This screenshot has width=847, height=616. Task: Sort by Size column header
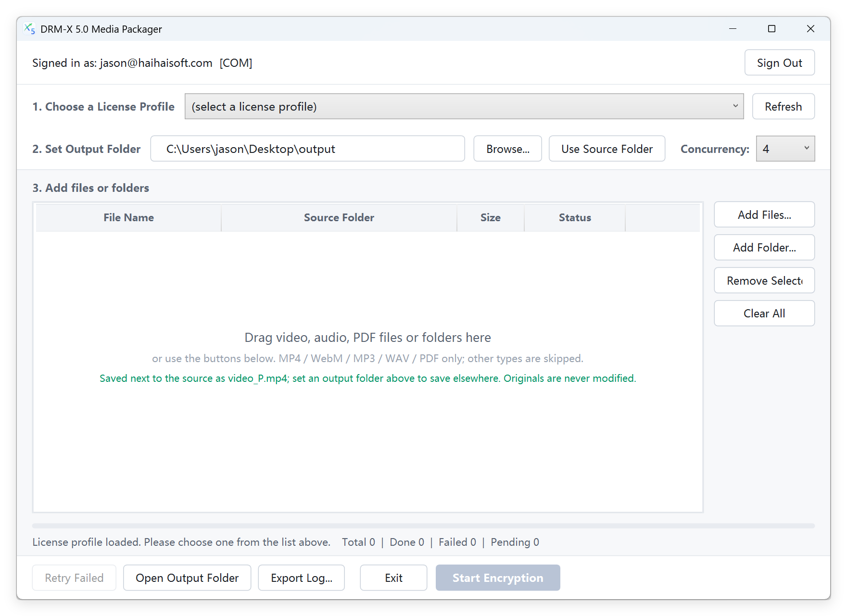490,217
